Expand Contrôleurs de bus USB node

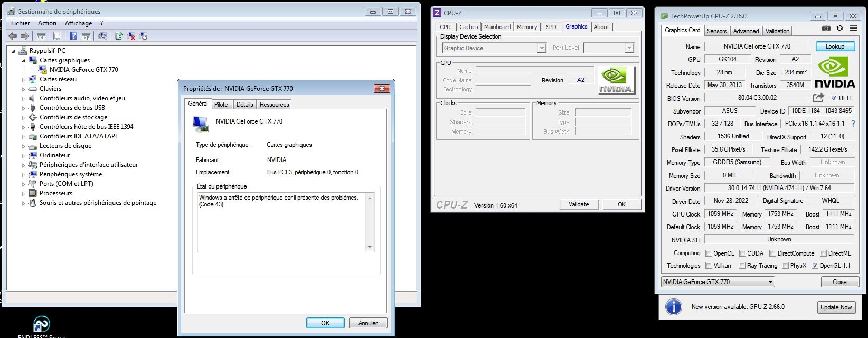(x=24, y=108)
